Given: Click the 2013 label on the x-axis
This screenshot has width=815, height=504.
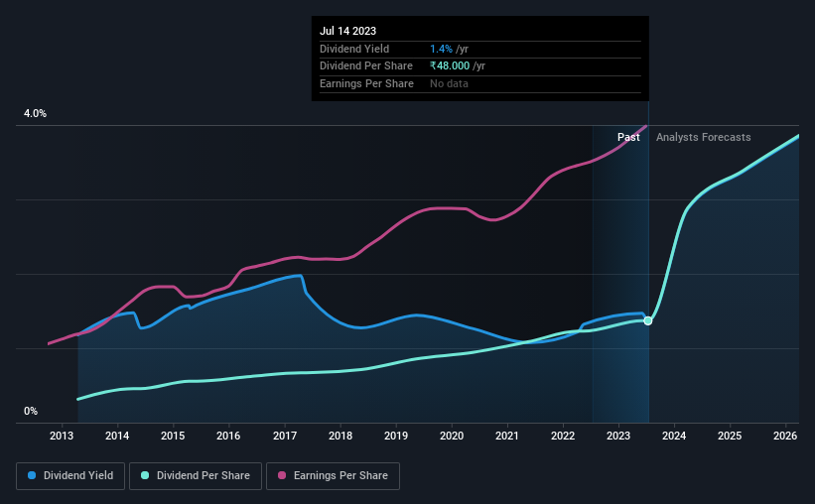Looking at the screenshot, I should pyautogui.click(x=62, y=436).
